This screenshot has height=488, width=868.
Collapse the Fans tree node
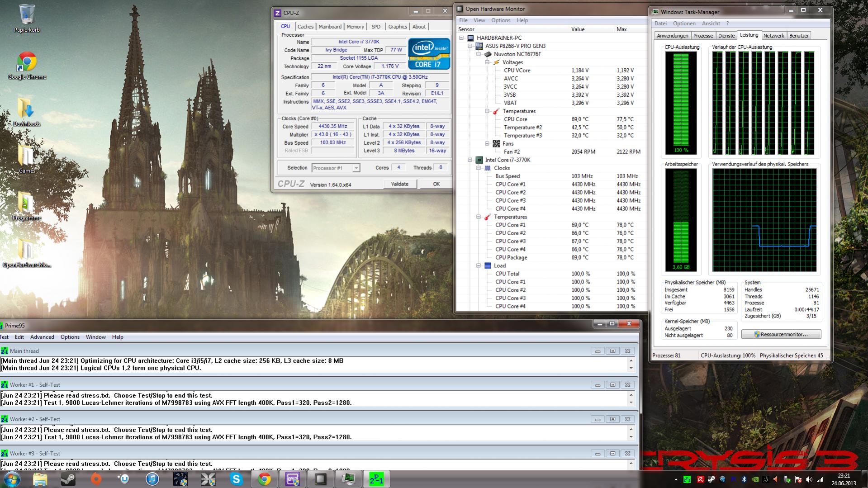click(487, 144)
